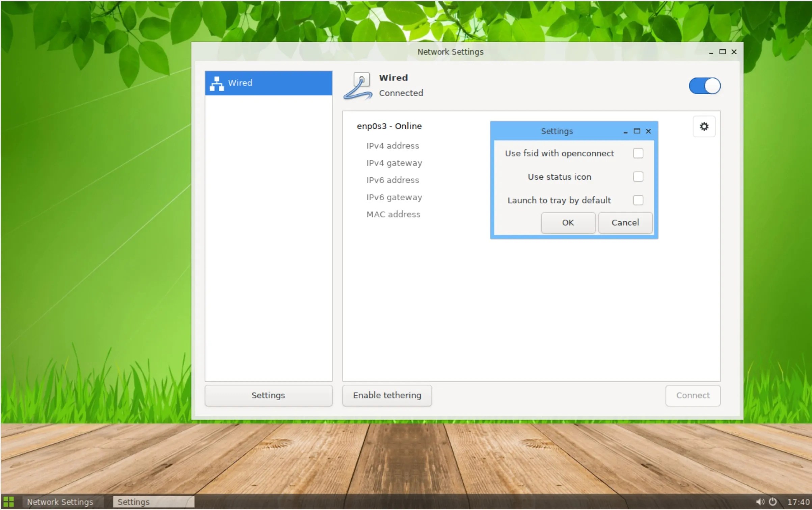The image size is (812, 510).
Task: Enable Use fsid with openconnect checkbox
Action: click(638, 153)
